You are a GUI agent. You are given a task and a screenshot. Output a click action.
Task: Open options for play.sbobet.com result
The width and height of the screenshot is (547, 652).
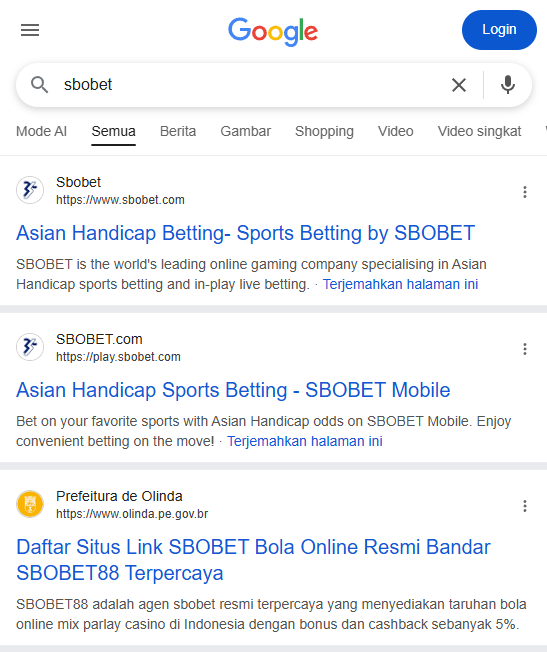[x=525, y=349]
